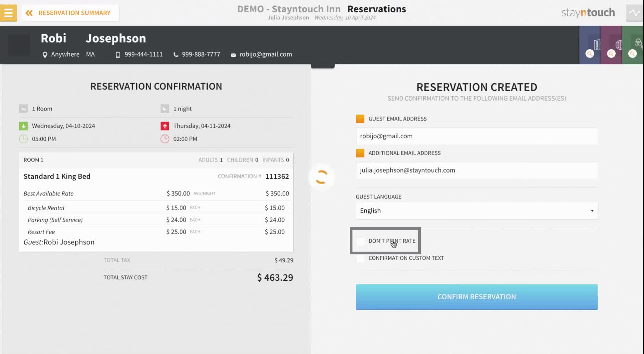The height and width of the screenshot is (354, 644).
Task: Click the additional email address field
Action: point(477,170)
